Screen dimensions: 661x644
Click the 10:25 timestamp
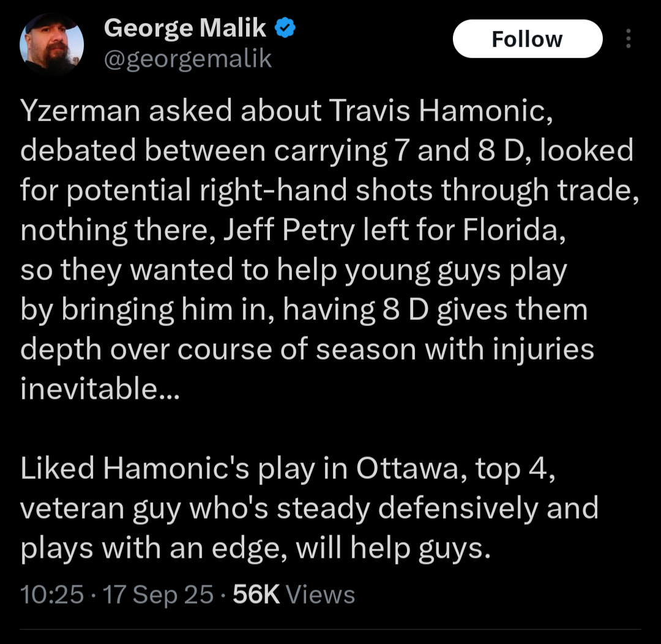point(52,594)
